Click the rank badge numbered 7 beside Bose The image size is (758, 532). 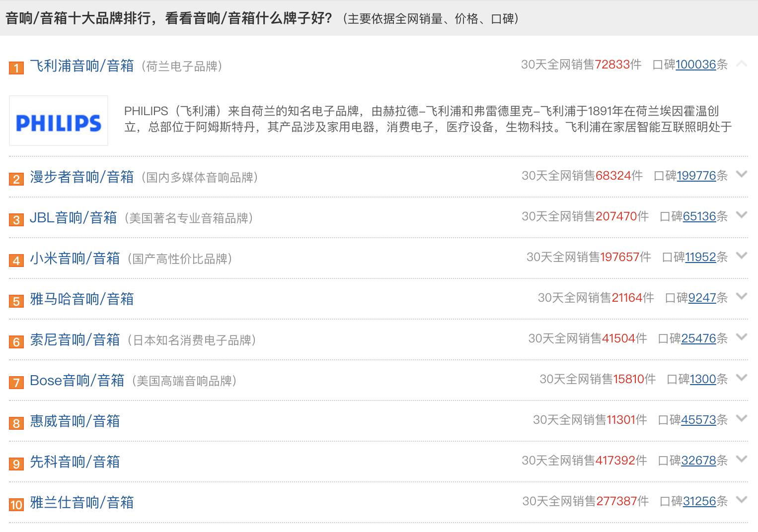[x=15, y=382]
